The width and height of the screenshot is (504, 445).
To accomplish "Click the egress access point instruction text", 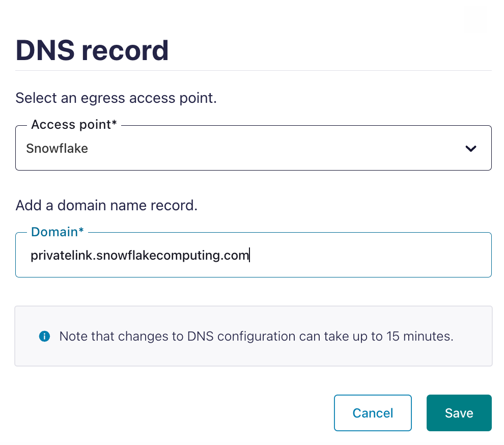I will [x=116, y=98].
